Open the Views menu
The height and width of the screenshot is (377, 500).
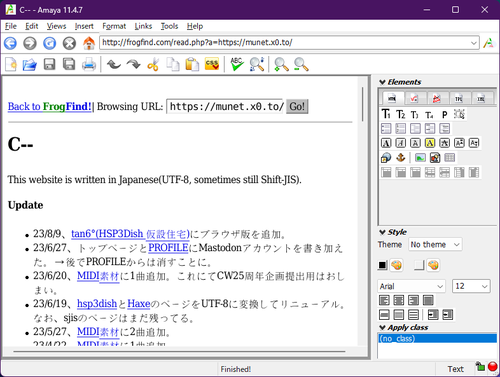[56, 26]
